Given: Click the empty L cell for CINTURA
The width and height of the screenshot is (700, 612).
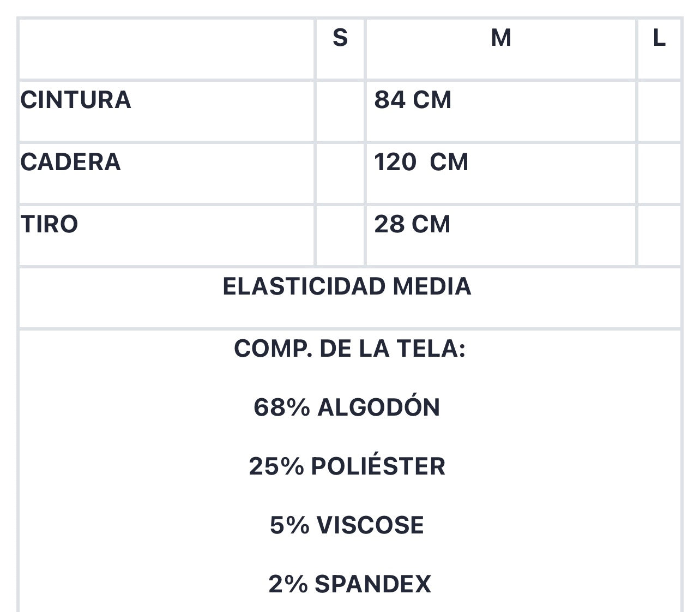Looking at the screenshot, I should point(659,111).
